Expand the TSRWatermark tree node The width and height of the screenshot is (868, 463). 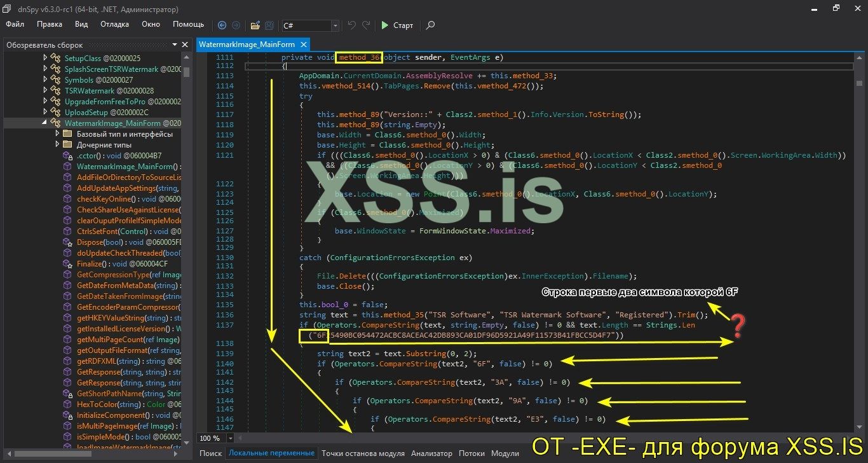pyautogui.click(x=45, y=91)
